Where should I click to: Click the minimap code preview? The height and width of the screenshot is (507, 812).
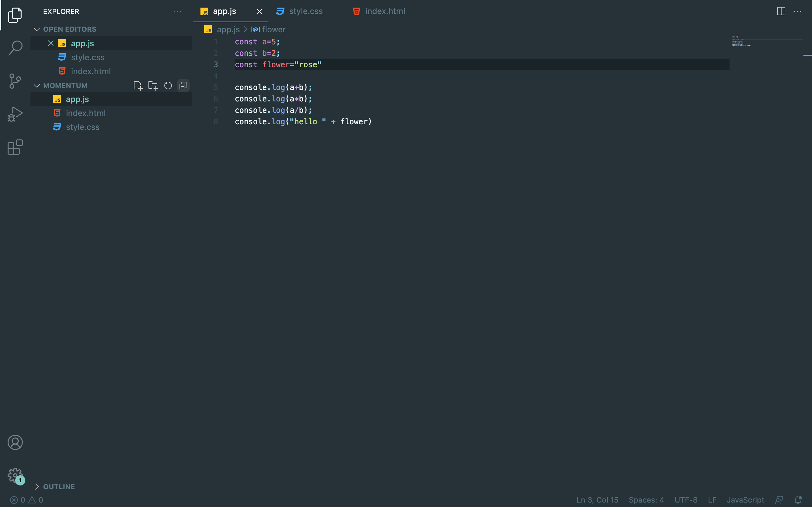tap(742, 42)
